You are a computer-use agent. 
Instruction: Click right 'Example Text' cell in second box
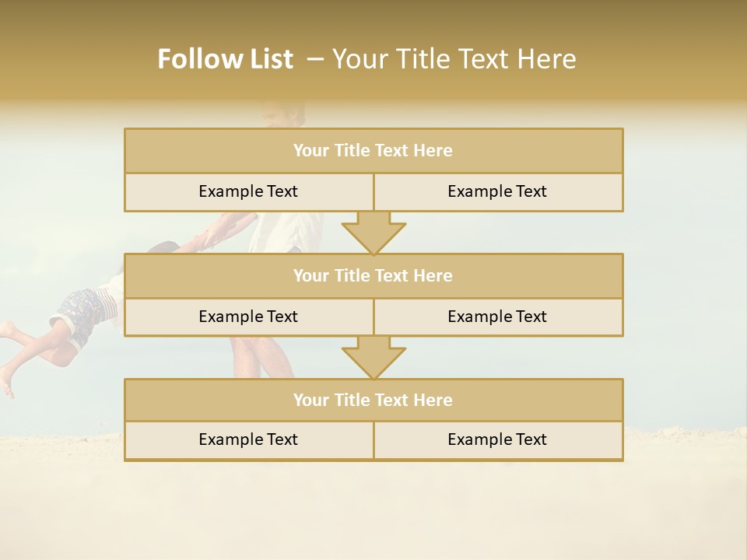pyautogui.click(x=498, y=317)
